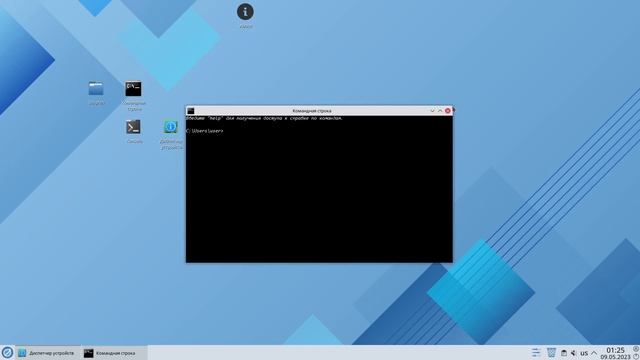Open the application launcher start menu
640x360 pixels.
point(7,353)
